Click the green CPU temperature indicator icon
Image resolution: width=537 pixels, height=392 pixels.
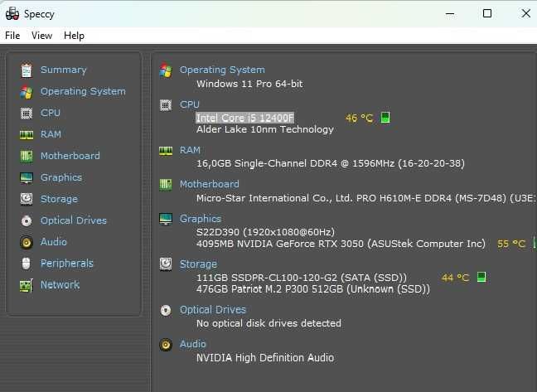click(385, 118)
